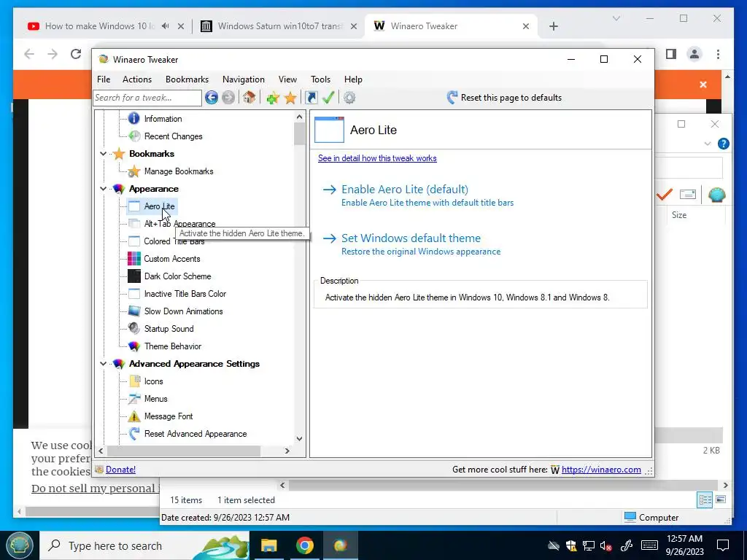
Task: Switch to Windows Saturn win10to7 tab
Action: (x=280, y=26)
